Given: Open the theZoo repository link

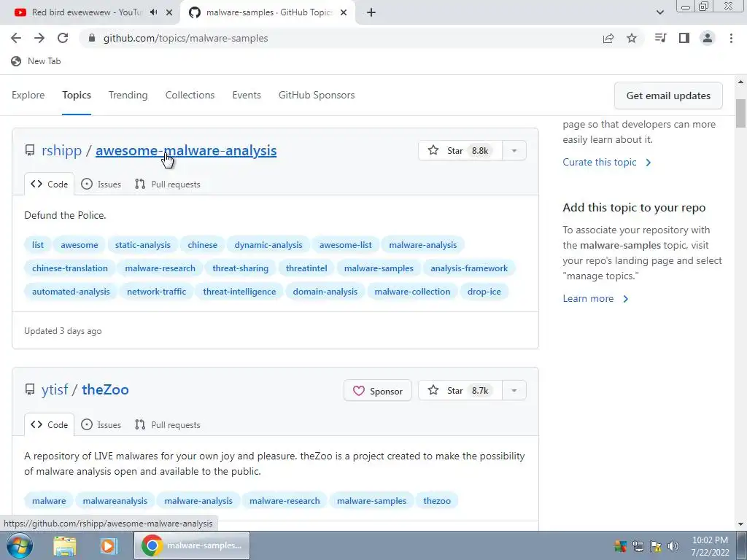Looking at the screenshot, I should point(105,389).
